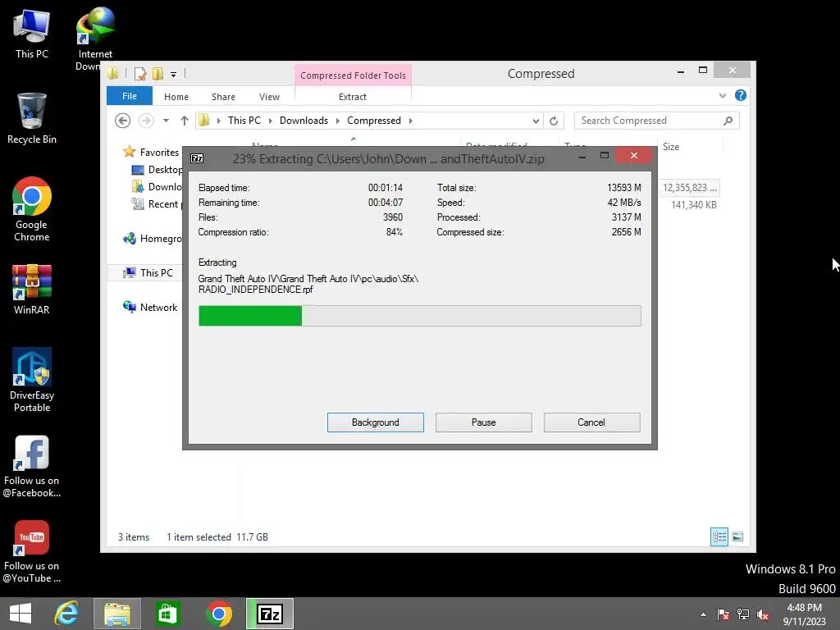Switch to File Explorer taskbar icon
Viewport: 840px width, 630px height.
pos(116,614)
